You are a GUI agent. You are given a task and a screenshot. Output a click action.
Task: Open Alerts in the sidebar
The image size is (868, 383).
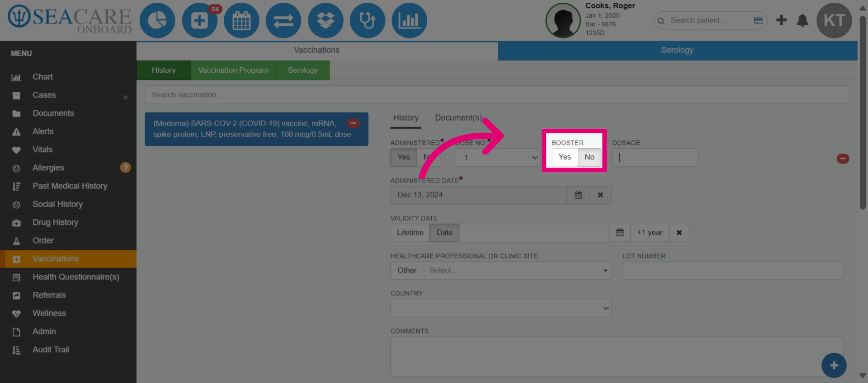[x=68, y=131]
